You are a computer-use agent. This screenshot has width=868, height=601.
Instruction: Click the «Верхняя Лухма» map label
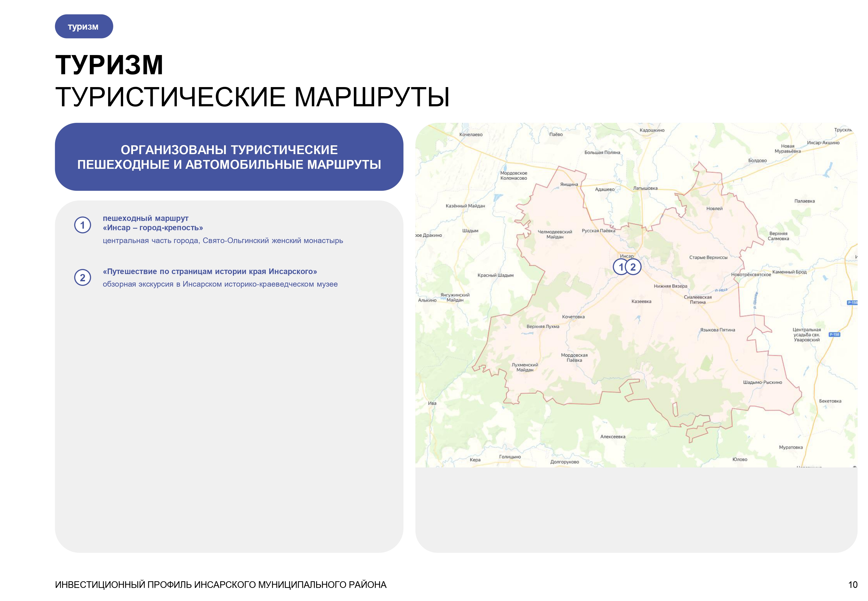543,326
